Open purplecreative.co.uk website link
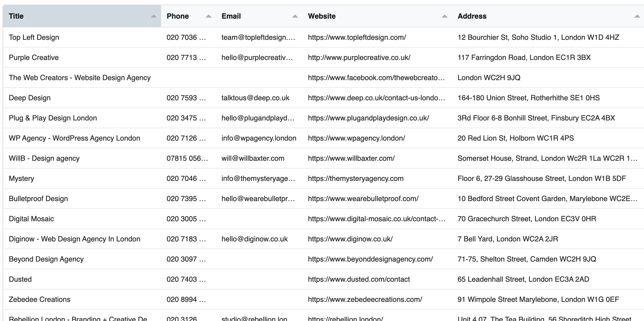This screenshot has width=644, height=321. pos(359,57)
